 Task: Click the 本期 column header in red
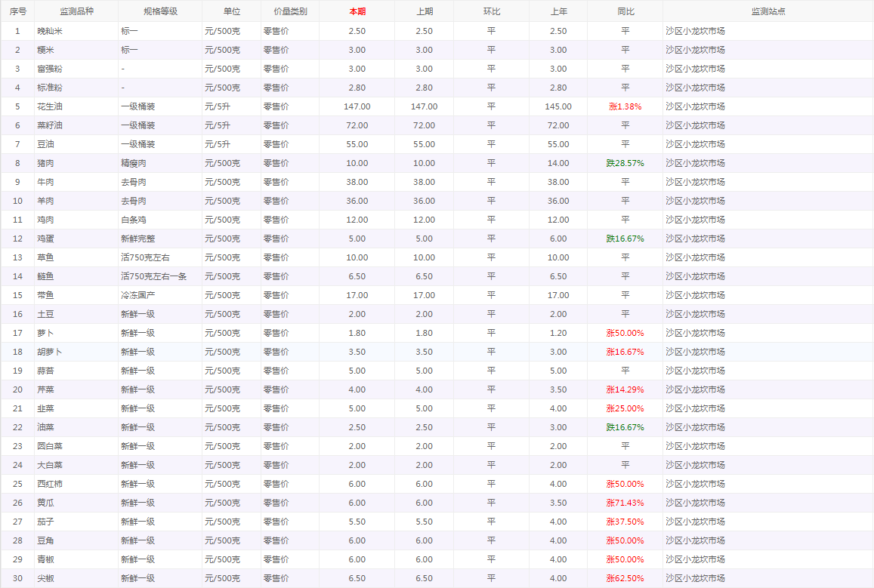pos(357,11)
